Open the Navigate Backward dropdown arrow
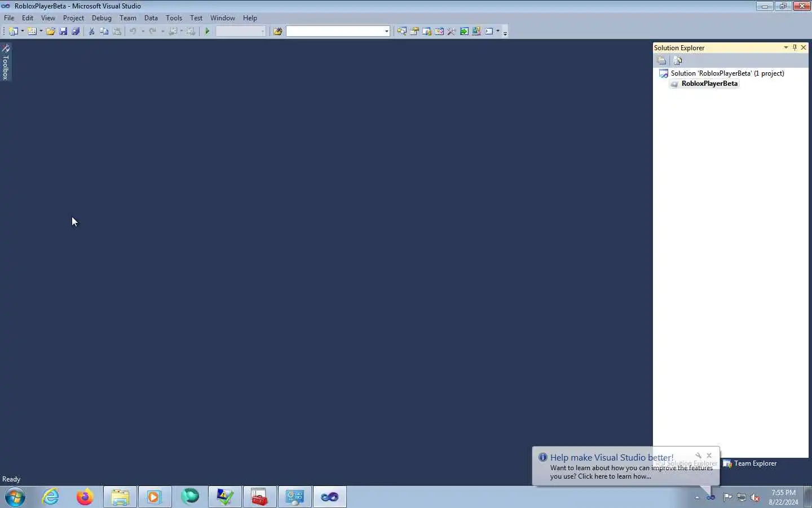This screenshot has height=508, width=812. pyautogui.click(x=182, y=32)
